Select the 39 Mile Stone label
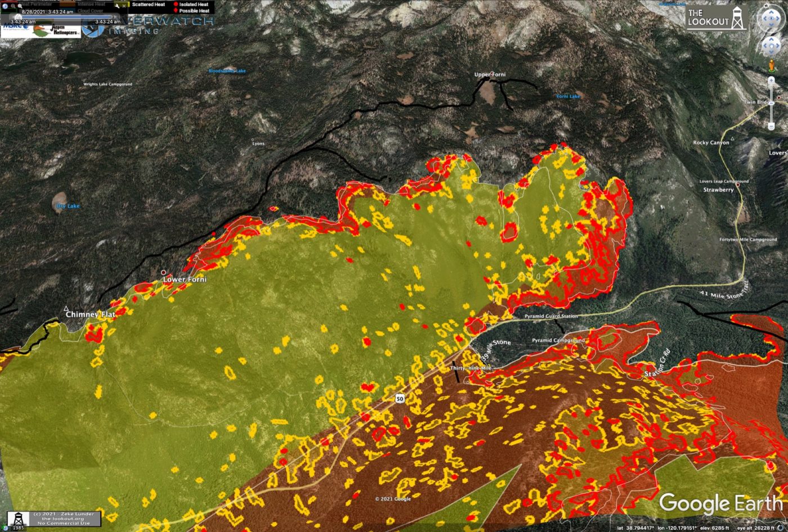The width and height of the screenshot is (788, 532). point(496,350)
